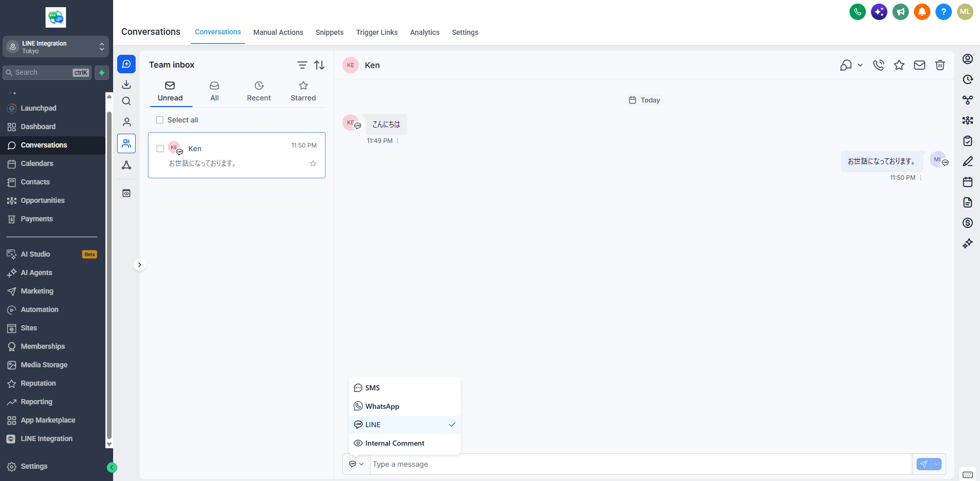Image resolution: width=980 pixels, height=481 pixels.
Task: Open the orange notifications bell
Action: point(922,12)
